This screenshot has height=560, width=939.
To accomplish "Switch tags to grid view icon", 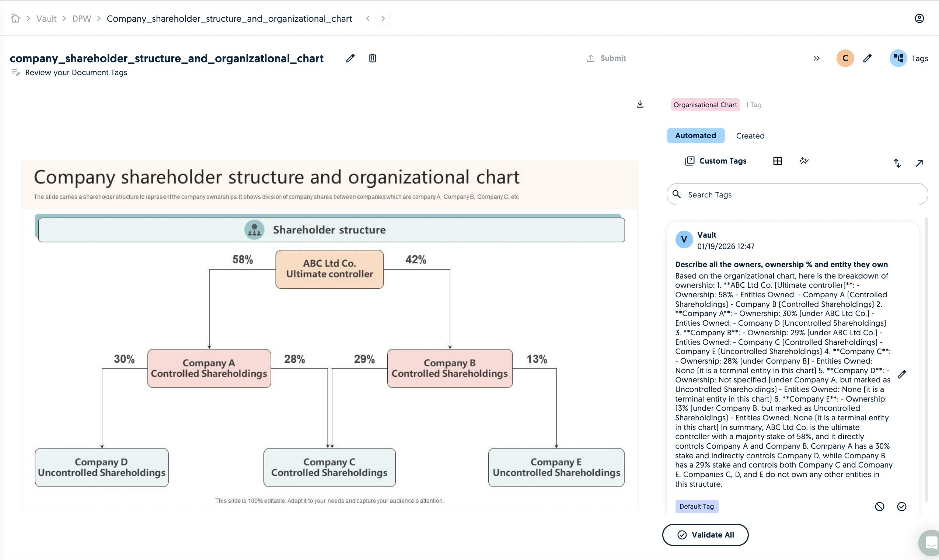I will click(x=778, y=161).
